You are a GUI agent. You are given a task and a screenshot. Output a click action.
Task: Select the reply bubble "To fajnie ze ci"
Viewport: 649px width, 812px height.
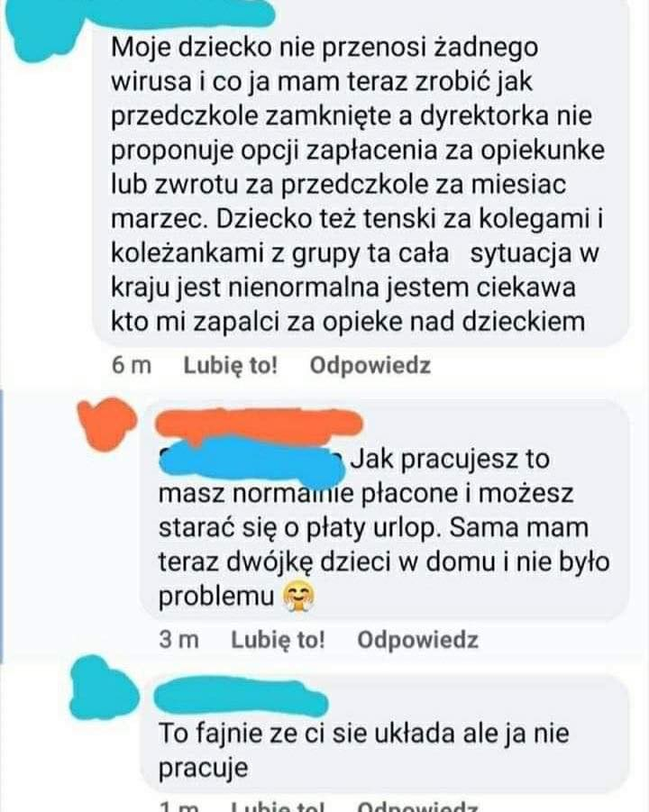click(384, 734)
